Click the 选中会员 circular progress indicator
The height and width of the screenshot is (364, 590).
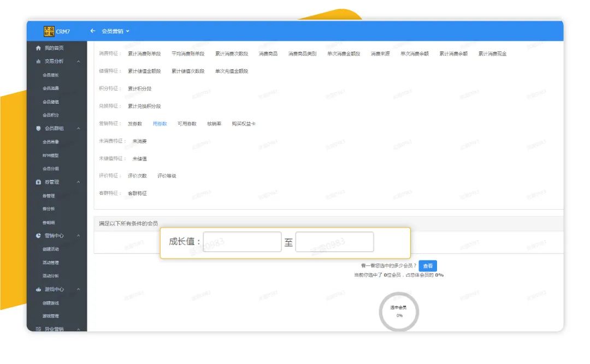click(x=399, y=312)
